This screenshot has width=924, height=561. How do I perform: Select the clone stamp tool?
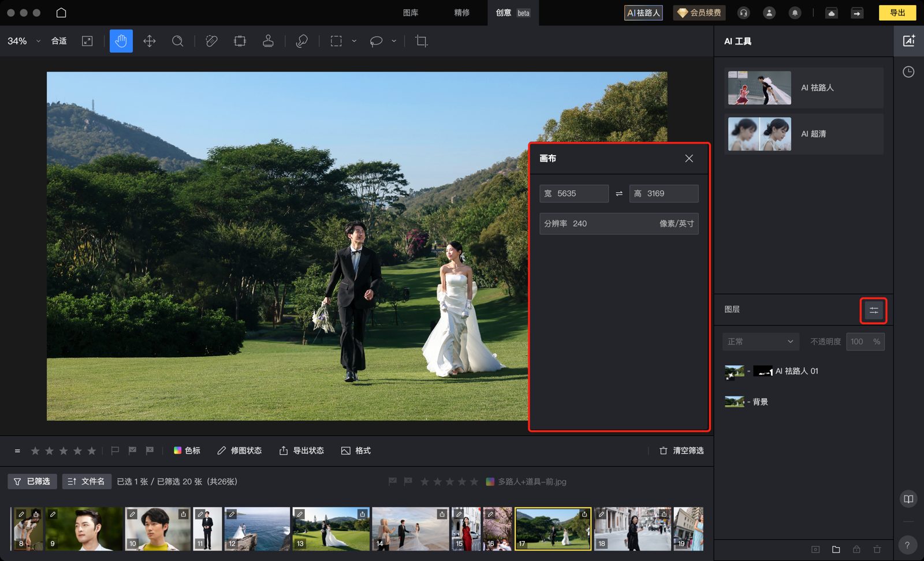268,41
